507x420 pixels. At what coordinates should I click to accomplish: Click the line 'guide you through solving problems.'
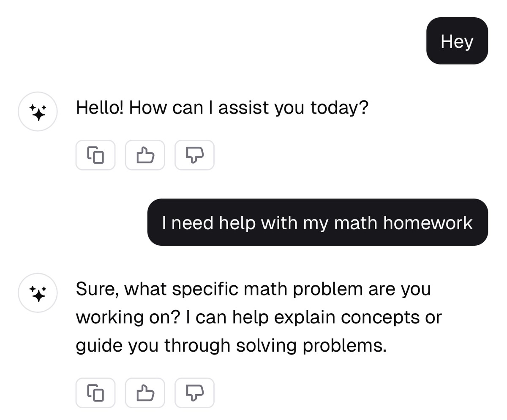(x=232, y=346)
